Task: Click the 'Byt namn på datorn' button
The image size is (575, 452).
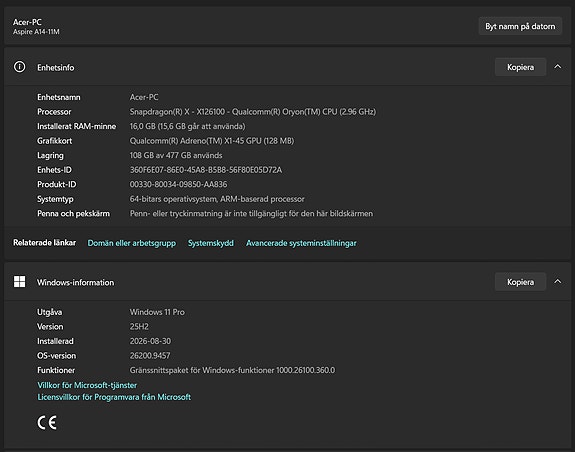Action: pos(520,26)
